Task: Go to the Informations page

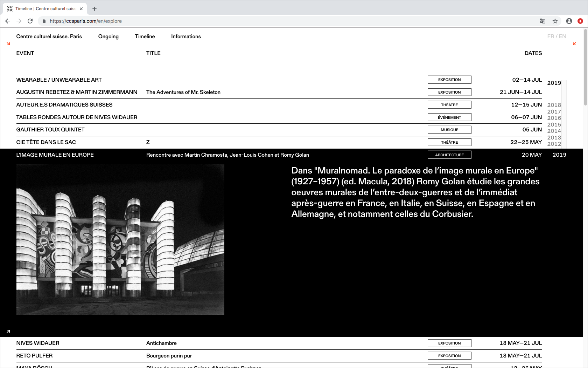Action: click(186, 36)
